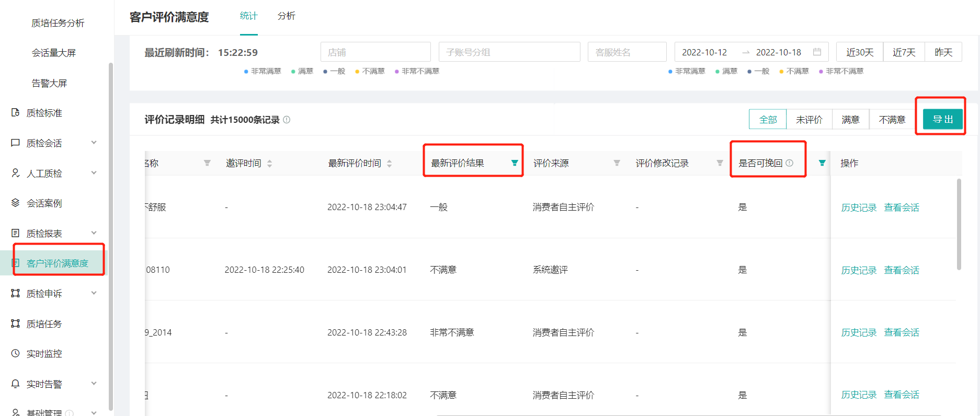The image size is (980, 416).
Task: Click the 质检申诉 sidebar icon
Action: pos(16,293)
